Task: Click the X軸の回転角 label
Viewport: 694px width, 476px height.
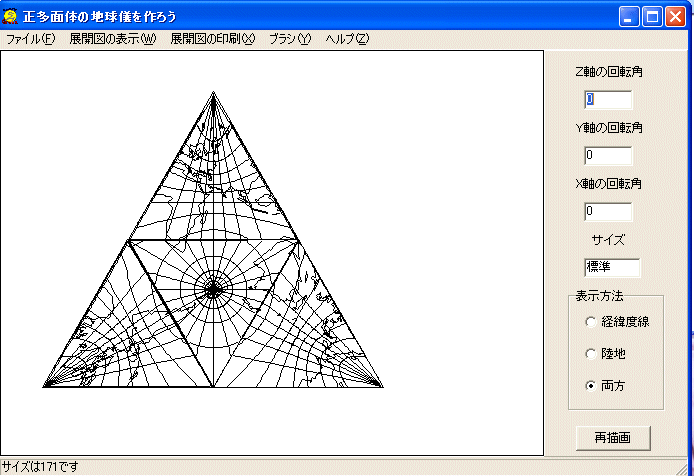Action: tap(609, 184)
